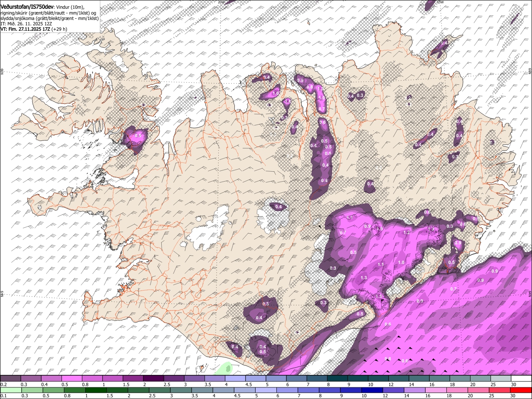Click the upper scale swatch between 14 and 16
The image size is (532, 399).
point(419,379)
